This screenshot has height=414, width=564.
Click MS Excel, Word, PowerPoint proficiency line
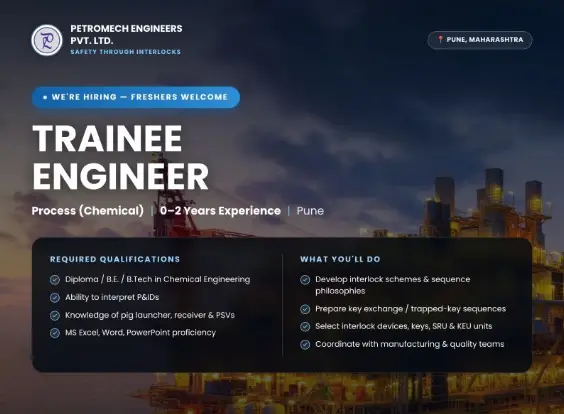coord(140,333)
